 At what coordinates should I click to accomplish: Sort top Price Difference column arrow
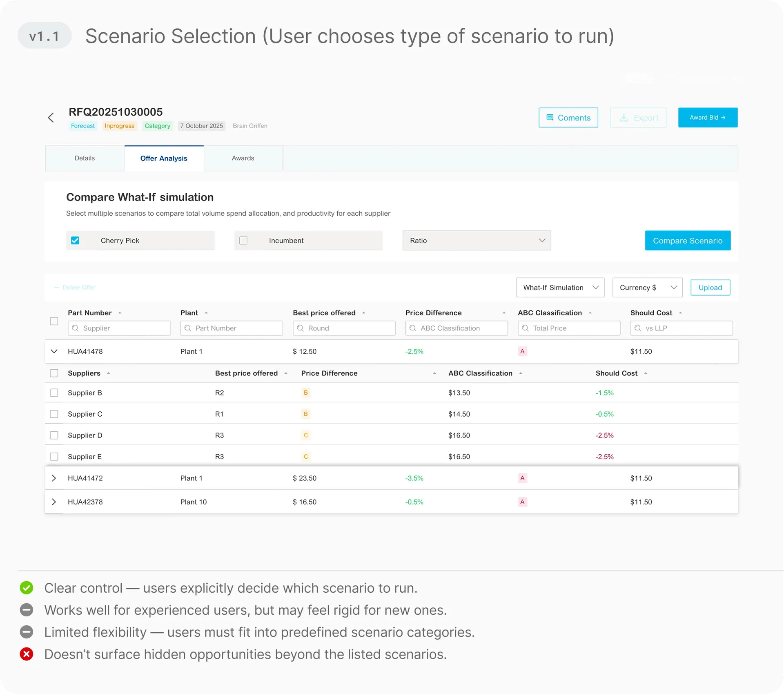click(x=504, y=313)
